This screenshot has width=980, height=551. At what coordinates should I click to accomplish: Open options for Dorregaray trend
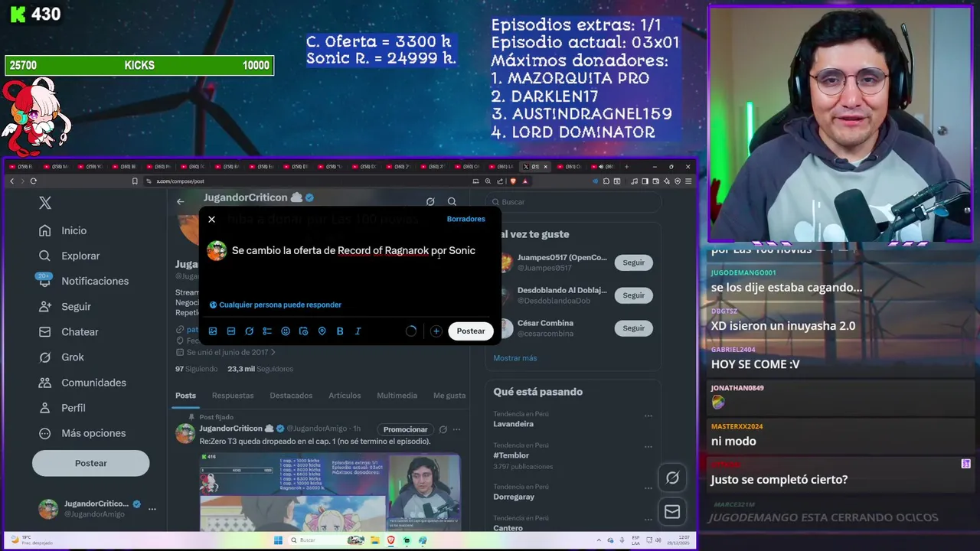pyautogui.click(x=648, y=490)
